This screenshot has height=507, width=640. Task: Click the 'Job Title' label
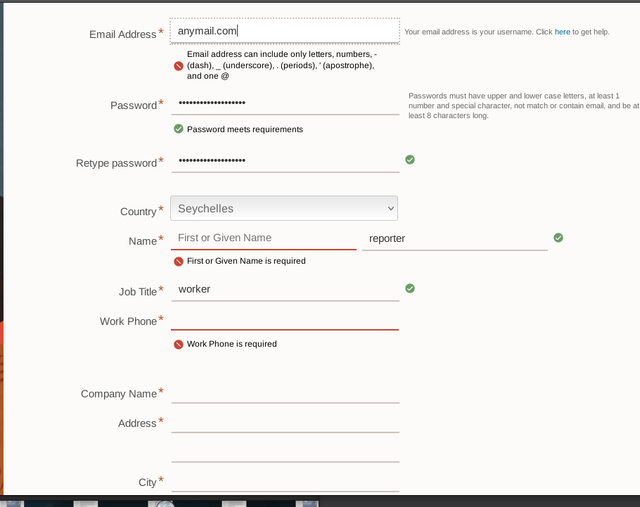[x=138, y=292]
